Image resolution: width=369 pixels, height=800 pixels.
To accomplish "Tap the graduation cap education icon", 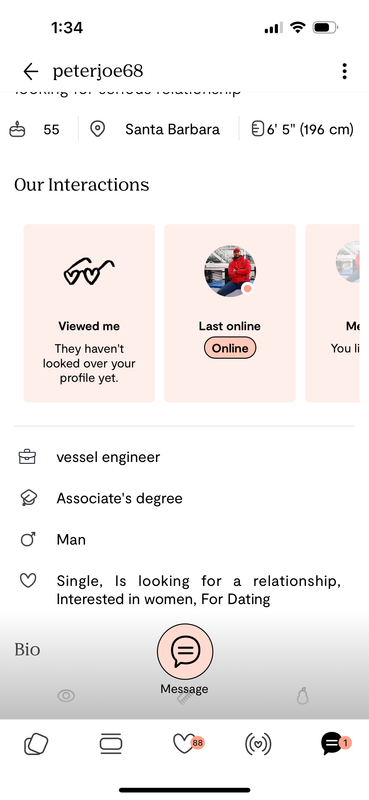I will [28, 498].
